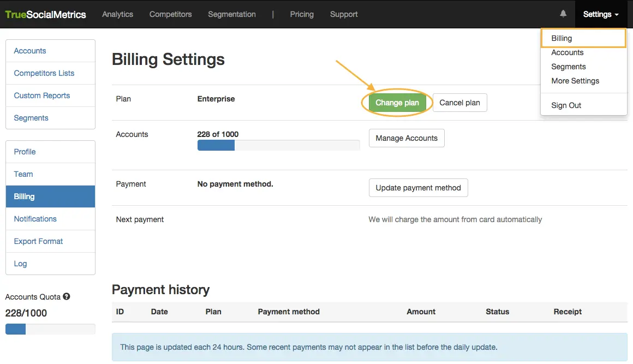
Task: Click the accounts usage progress bar
Action: (x=278, y=145)
